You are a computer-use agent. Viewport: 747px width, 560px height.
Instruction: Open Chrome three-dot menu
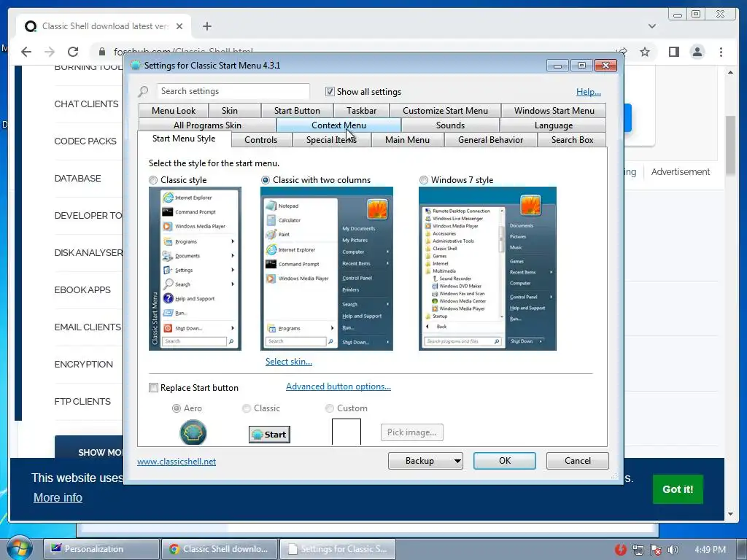(721, 52)
